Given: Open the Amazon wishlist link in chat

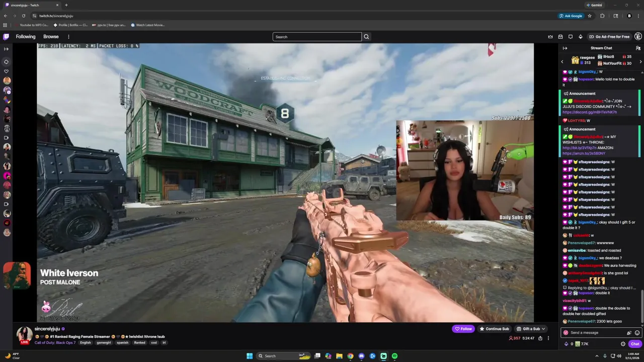Looking at the screenshot, I should [584, 153].
